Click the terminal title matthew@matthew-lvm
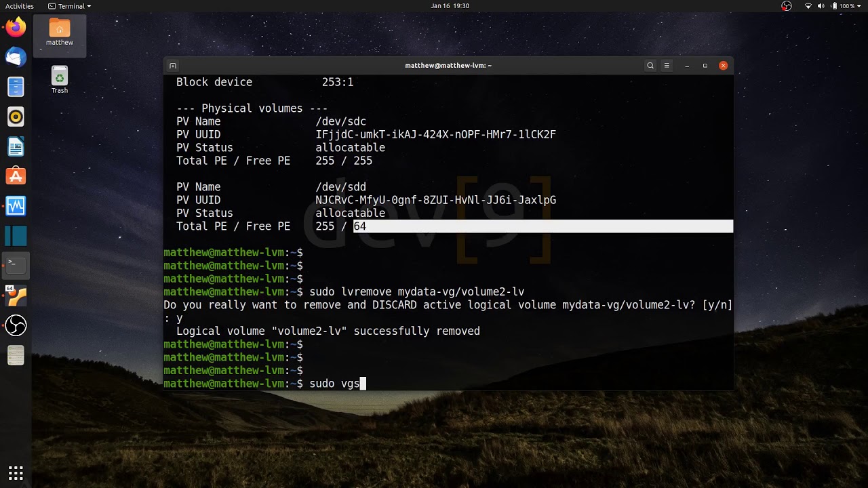Viewport: 868px width, 488px height. click(448, 66)
